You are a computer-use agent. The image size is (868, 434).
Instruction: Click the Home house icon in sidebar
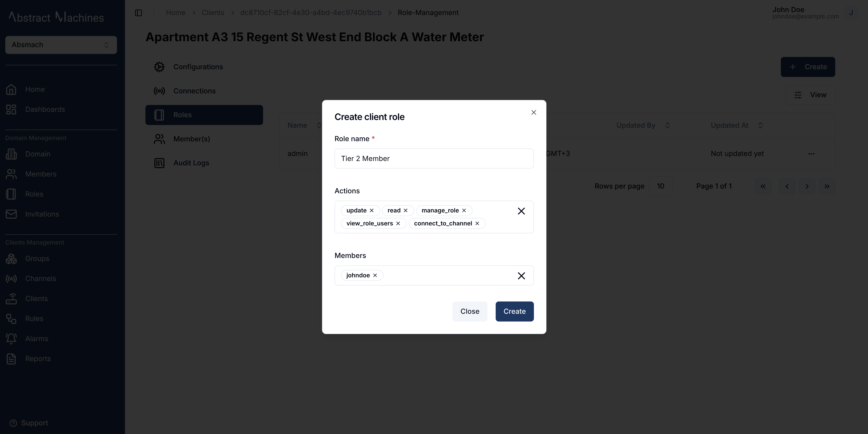pos(11,89)
